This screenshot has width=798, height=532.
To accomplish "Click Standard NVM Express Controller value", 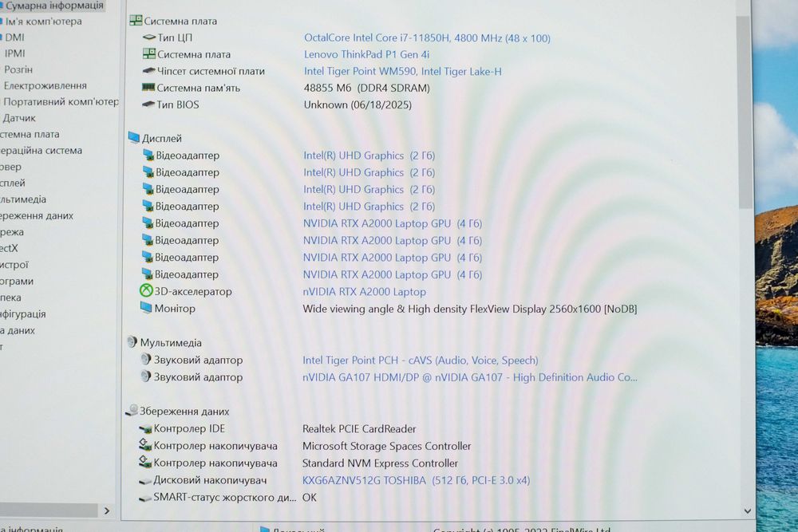I will pos(380,463).
